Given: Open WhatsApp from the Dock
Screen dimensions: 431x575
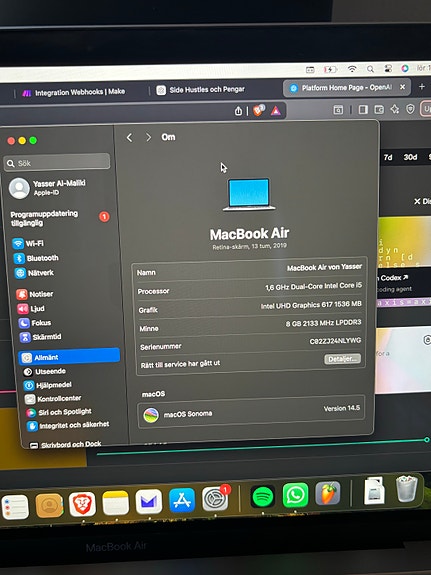Looking at the screenshot, I should tap(295, 495).
